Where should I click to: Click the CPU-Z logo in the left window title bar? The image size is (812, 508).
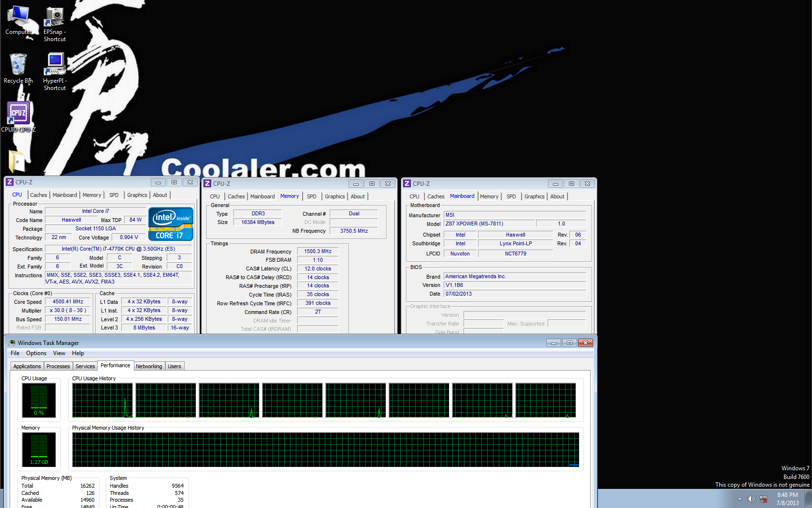(9, 182)
